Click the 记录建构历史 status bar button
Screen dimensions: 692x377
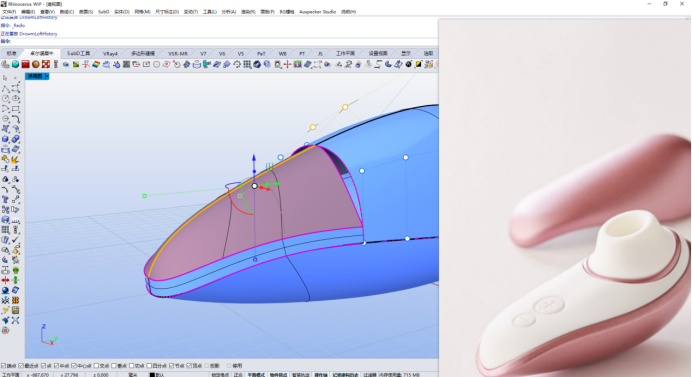coord(345,374)
